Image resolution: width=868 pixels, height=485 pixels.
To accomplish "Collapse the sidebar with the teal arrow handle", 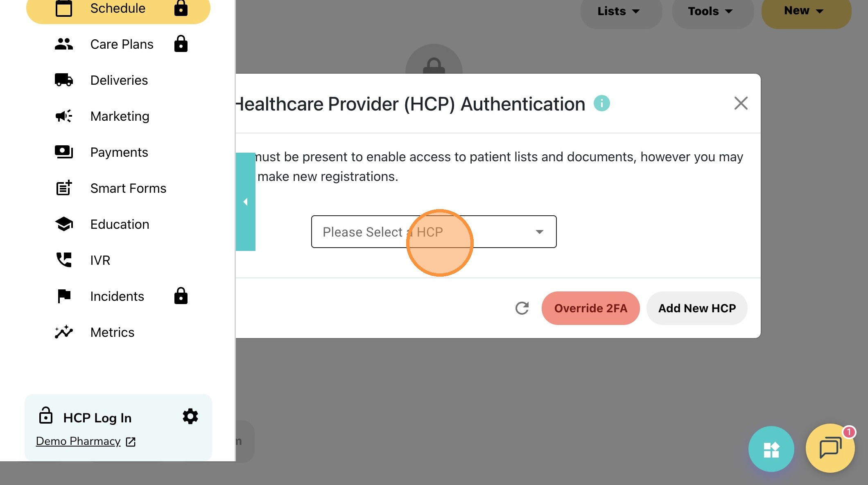I will pyautogui.click(x=245, y=202).
